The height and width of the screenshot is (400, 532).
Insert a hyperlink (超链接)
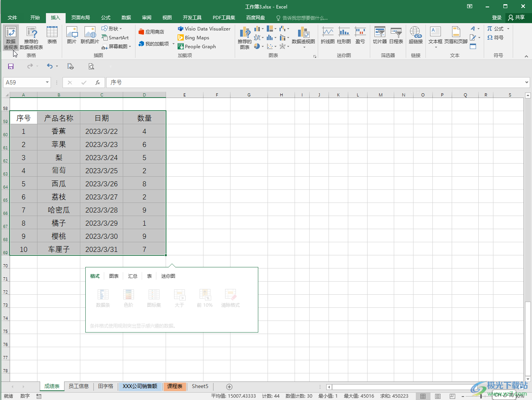click(x=416, y=35)
